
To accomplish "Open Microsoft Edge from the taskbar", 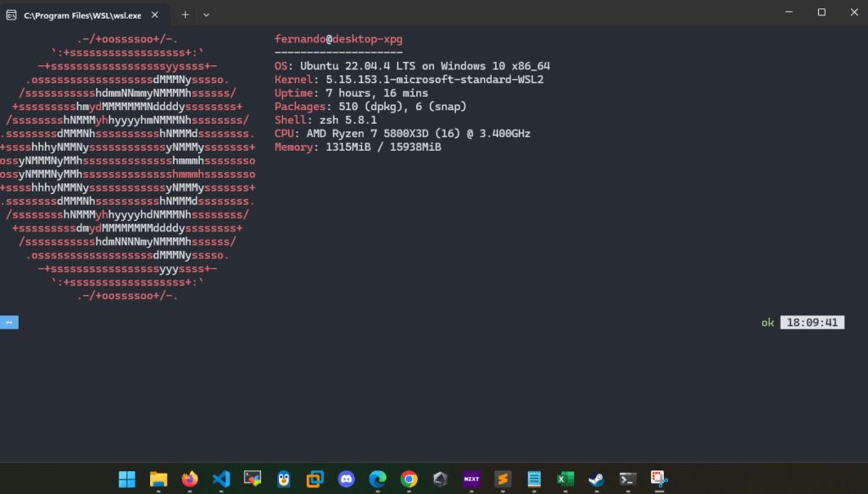I will point(377,480).
